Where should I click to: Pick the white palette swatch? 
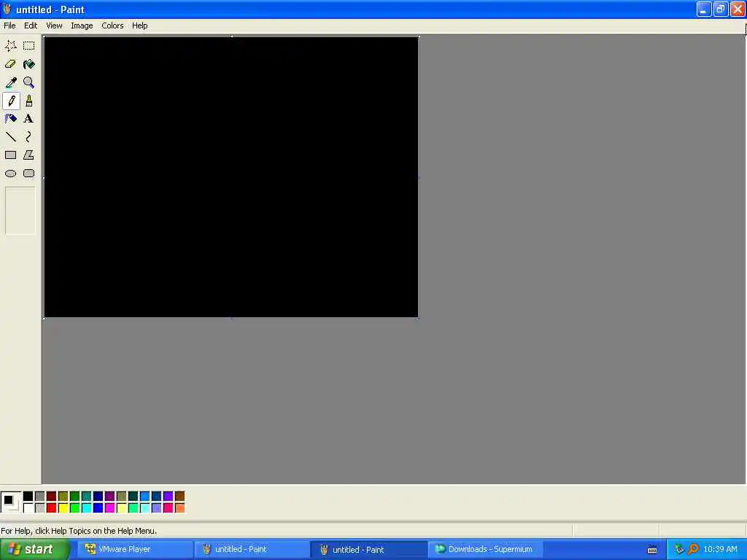[28, 508]
